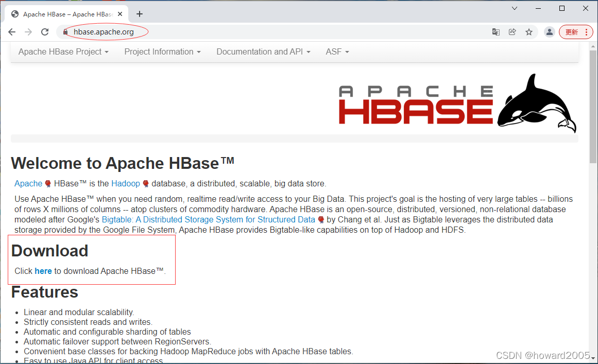Follow the Hadoop link
This screenshot has height=364, width=598.
[x=126, y=184]
